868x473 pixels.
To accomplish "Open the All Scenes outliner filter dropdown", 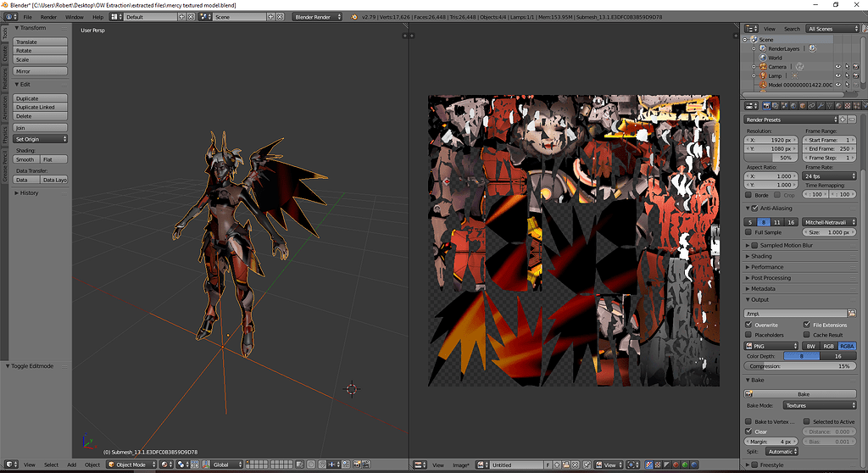I will click(x=832, y=29).
